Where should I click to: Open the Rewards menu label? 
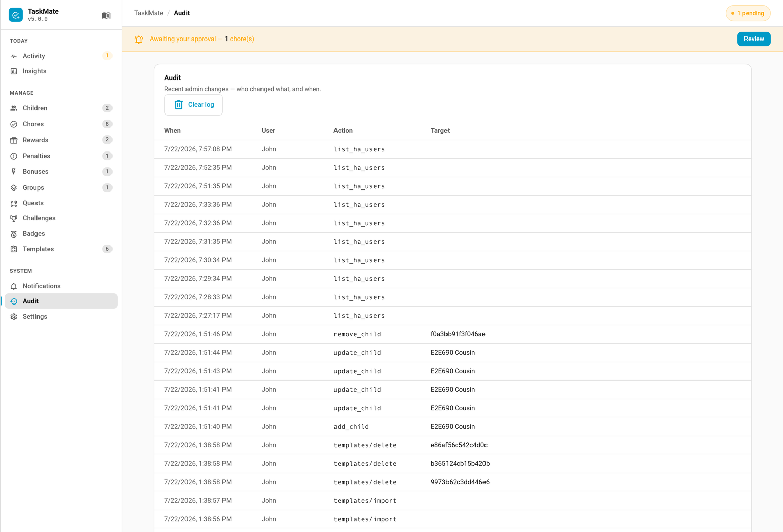(35, 140)
